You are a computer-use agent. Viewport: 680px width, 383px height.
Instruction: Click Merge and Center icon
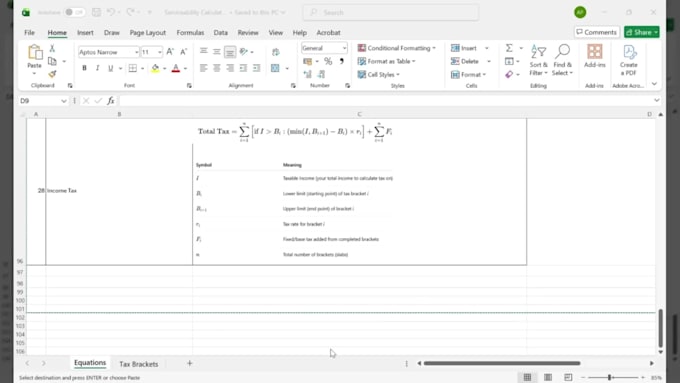(275, 68)
